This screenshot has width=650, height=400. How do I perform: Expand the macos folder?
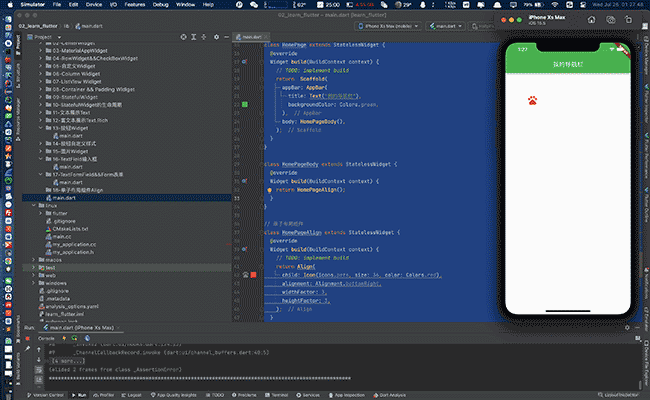pos(34,260)
